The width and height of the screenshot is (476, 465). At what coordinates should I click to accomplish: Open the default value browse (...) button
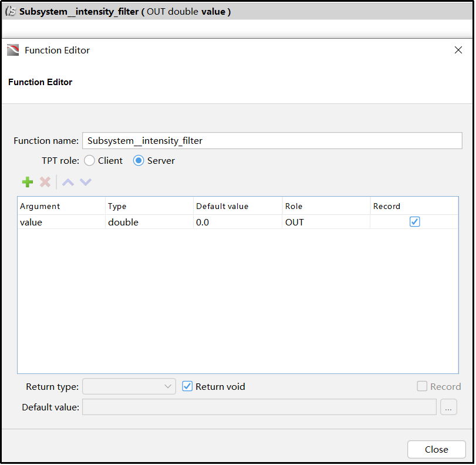pyautogui.click(x=448, y=407)
